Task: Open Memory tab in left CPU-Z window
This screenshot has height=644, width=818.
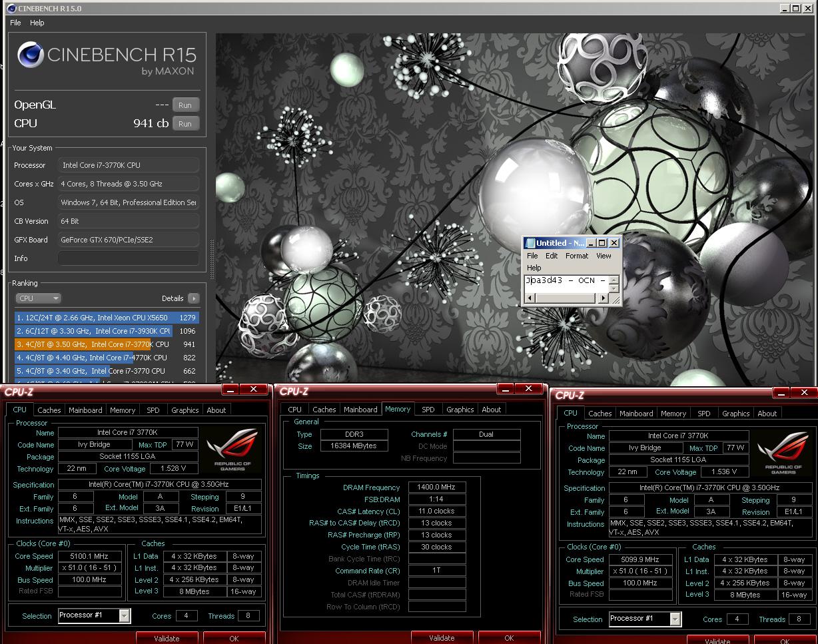Action: coord(123,410)
